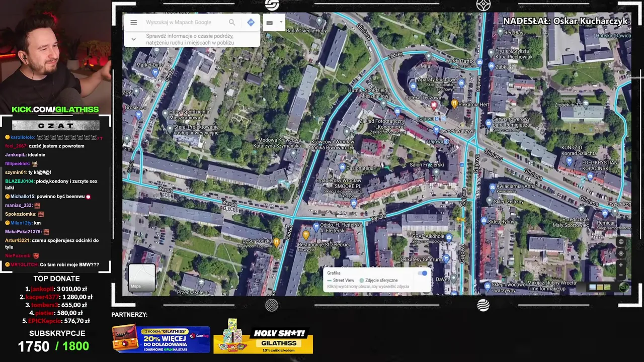Image resolution: width=644 pixels, height=362 pixels.
Task: Click the Sfera Projektowanie pin
Action: (x=170, y=129)
